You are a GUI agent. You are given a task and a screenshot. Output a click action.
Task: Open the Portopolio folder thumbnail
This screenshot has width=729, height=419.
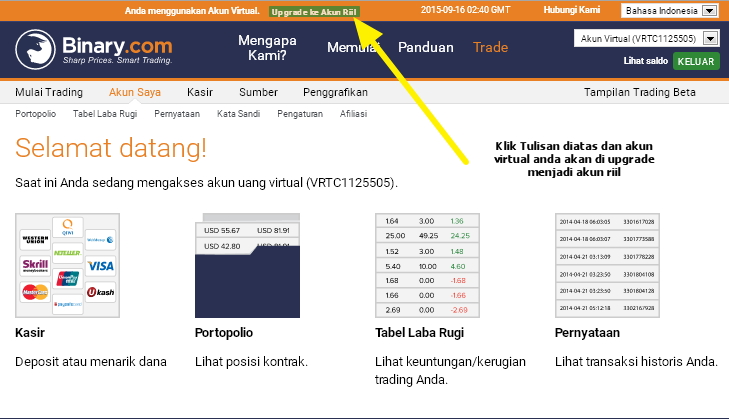(247, 266)
